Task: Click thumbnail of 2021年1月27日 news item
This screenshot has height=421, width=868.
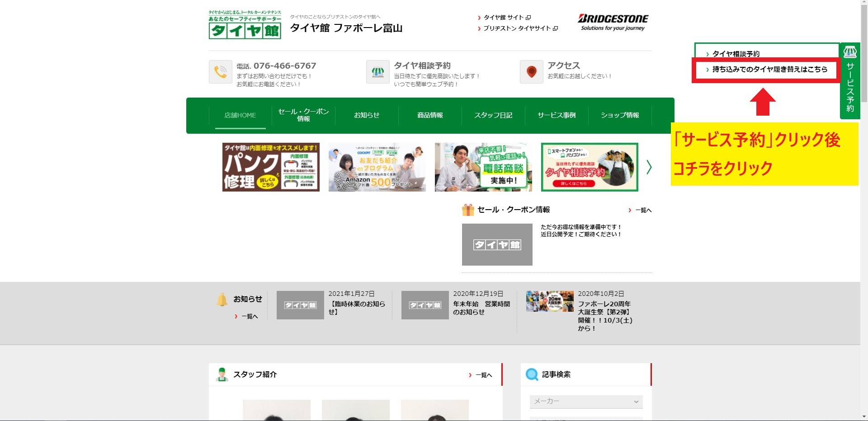Action: tap(300, 305)
